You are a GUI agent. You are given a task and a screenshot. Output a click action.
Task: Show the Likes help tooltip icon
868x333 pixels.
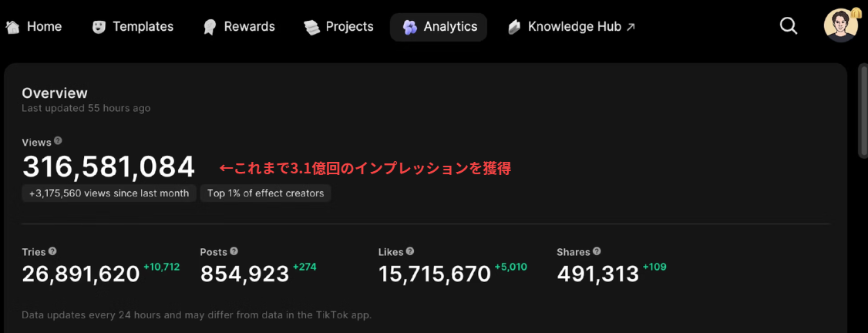pos(409,251)
